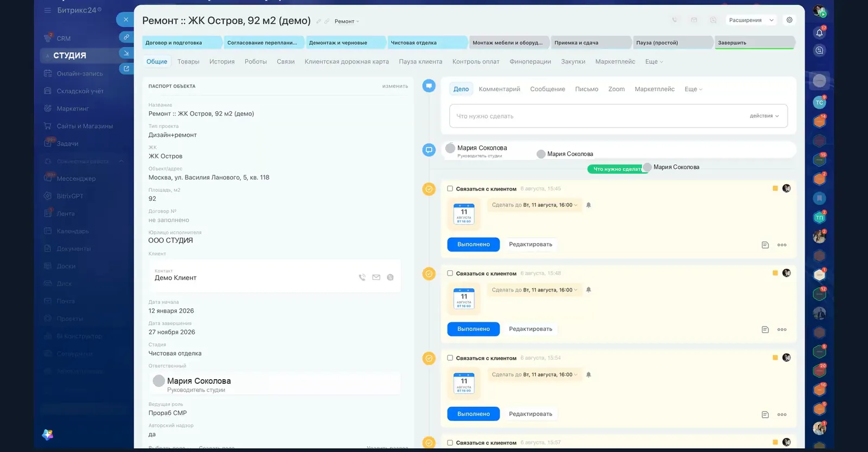
Task: Click header chat icon near Расширения
Action: click(713, 20)
